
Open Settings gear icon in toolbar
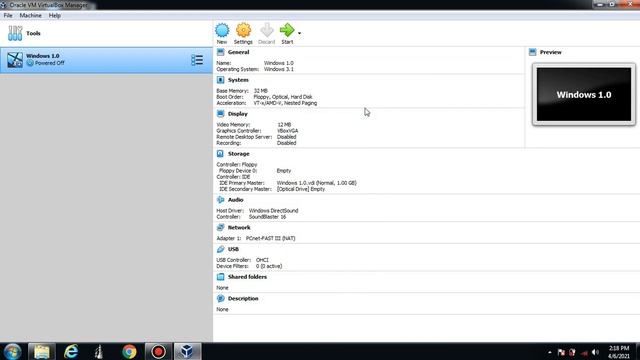pos(243,31)
